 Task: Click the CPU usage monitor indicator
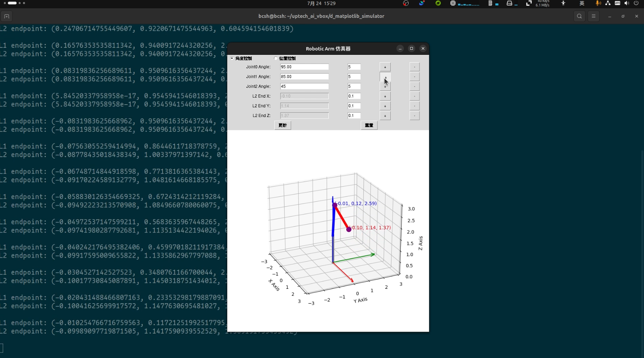465,3
